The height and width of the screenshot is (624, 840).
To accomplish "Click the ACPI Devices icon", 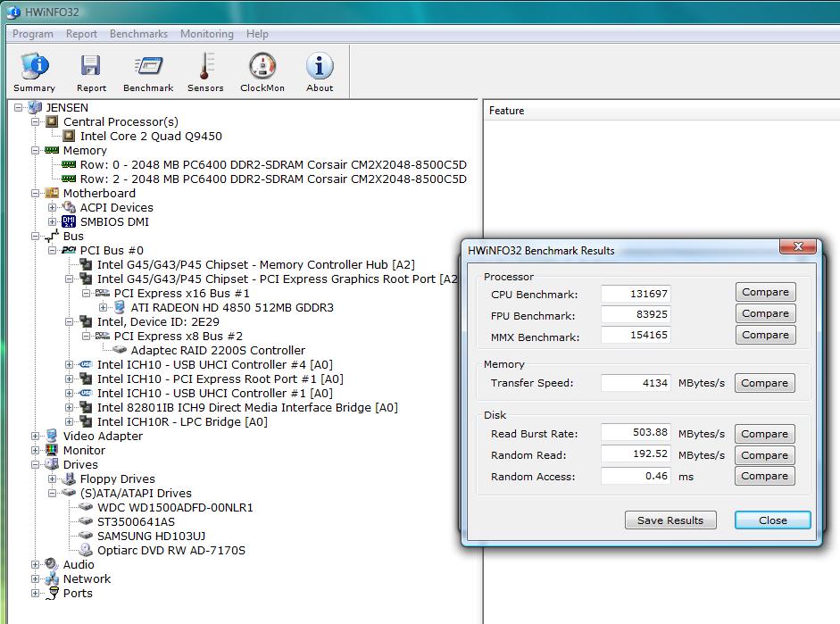I will coord(69,207).
